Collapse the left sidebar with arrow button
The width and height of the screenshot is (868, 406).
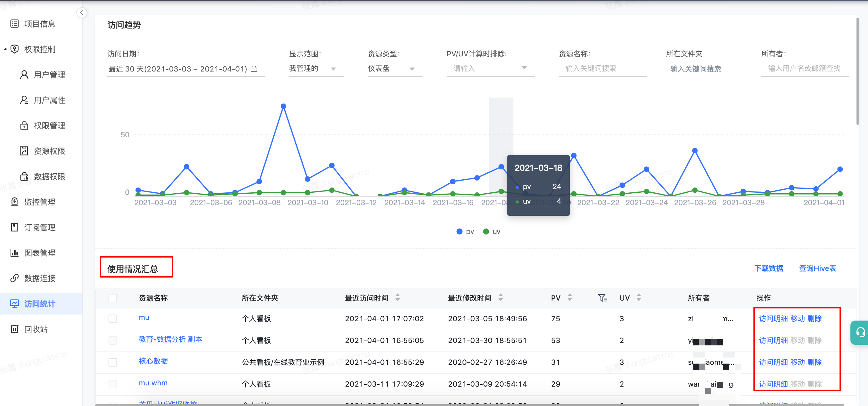(x=82, y=13)
